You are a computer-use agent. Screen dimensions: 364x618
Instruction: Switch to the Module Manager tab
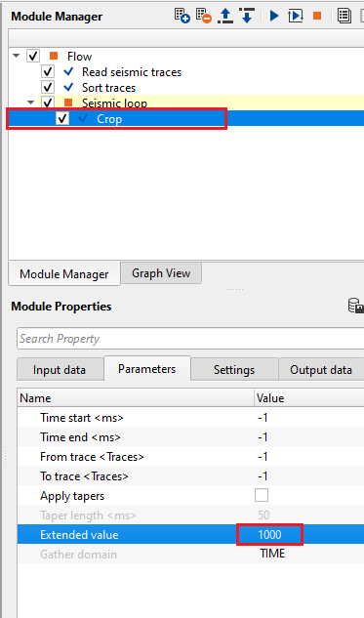tap(64, 274)
